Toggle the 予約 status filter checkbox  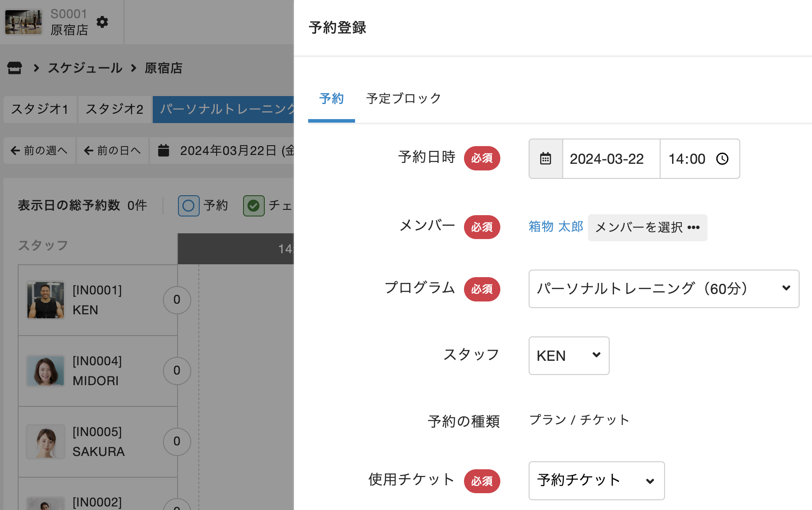[189, 206]
